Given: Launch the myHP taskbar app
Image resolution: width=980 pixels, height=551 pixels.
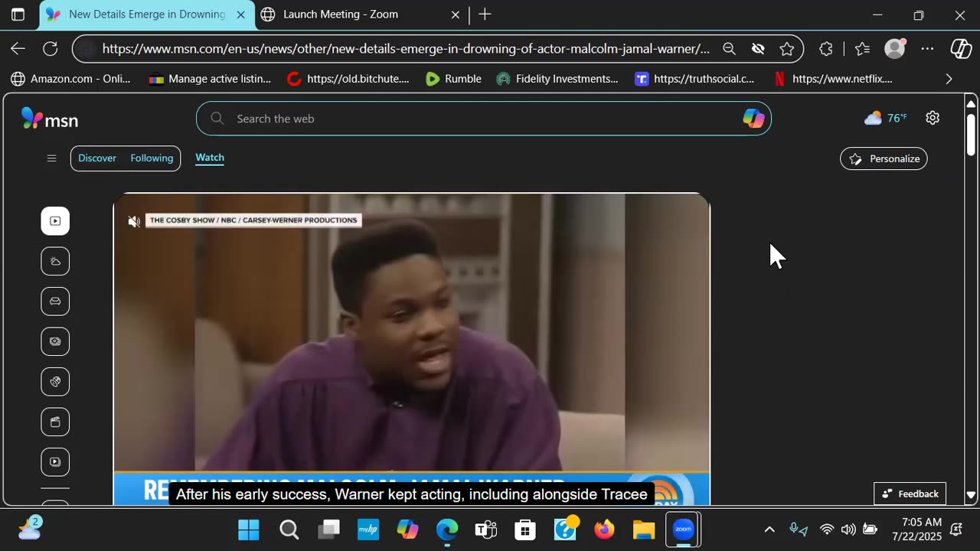Looking at the screenshot, I should pyautogui.click(x=368, y=530).
